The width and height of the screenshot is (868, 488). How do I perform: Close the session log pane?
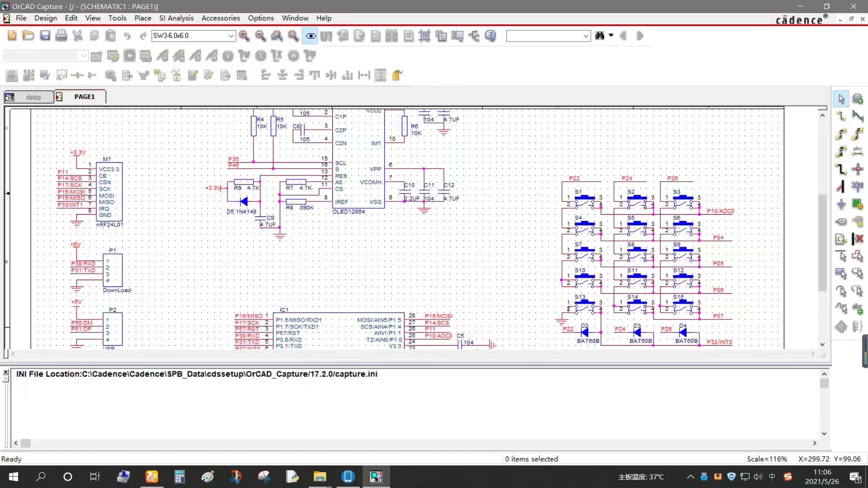5,372
